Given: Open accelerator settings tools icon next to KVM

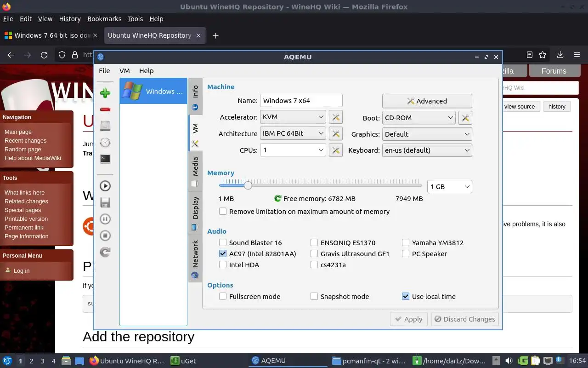Looking at the screenshot, I should coord(336,117).
